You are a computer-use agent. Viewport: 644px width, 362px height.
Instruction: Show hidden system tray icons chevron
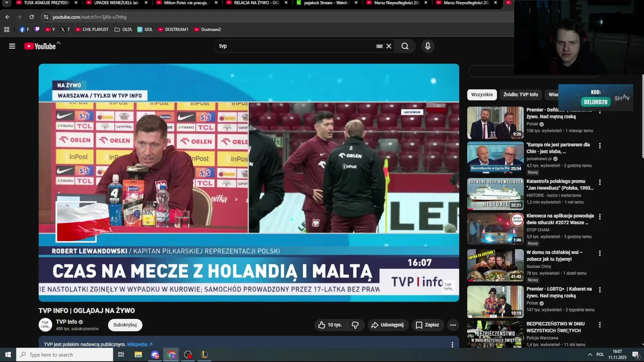click(x=590, y=354)
